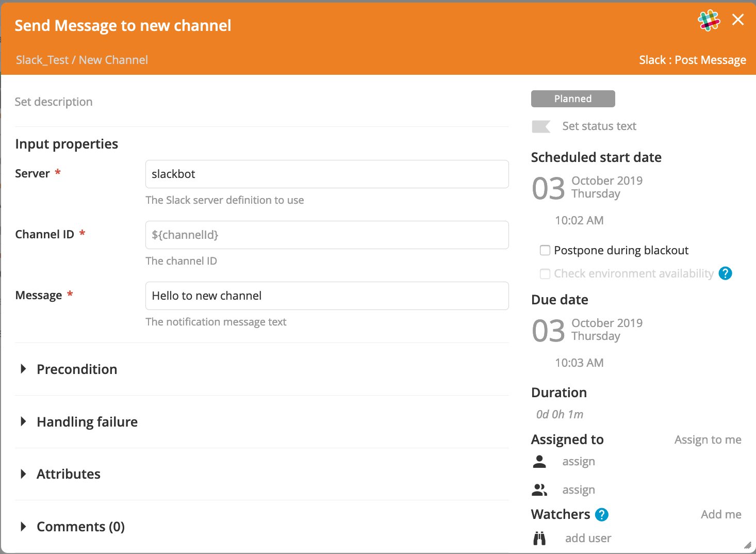The height and width of the screenshot is (554, 756).
Task: Click the single user assign icon
Action: click(539, 461)
